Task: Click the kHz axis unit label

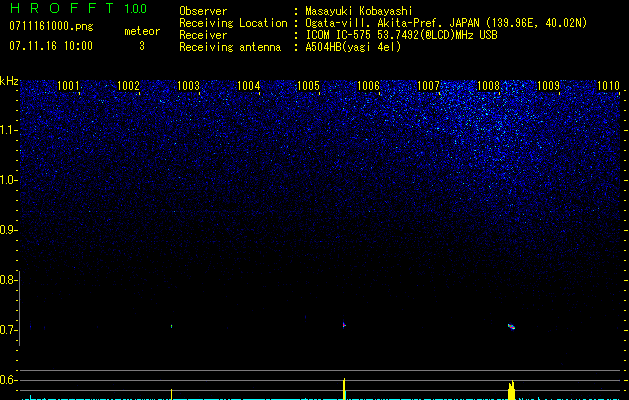Action: pos(9,81)
